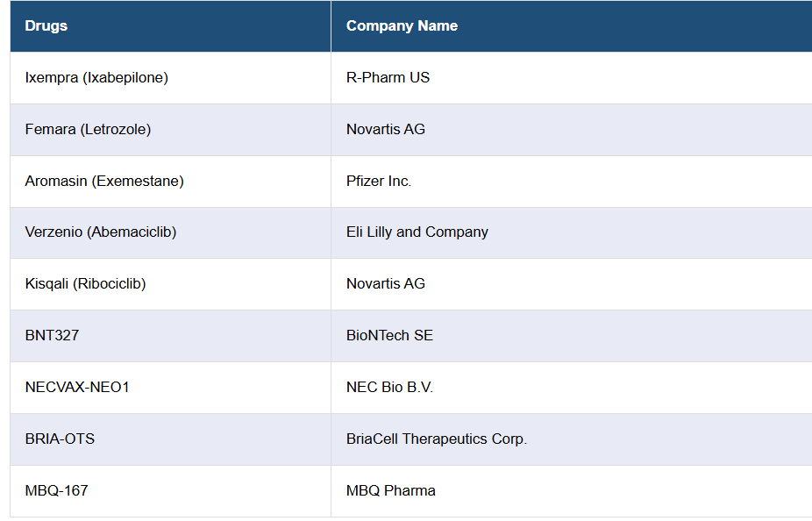This screenshot has width=812, height=521.
Task: Click the Company Name column header
Action: pos(402,26)
